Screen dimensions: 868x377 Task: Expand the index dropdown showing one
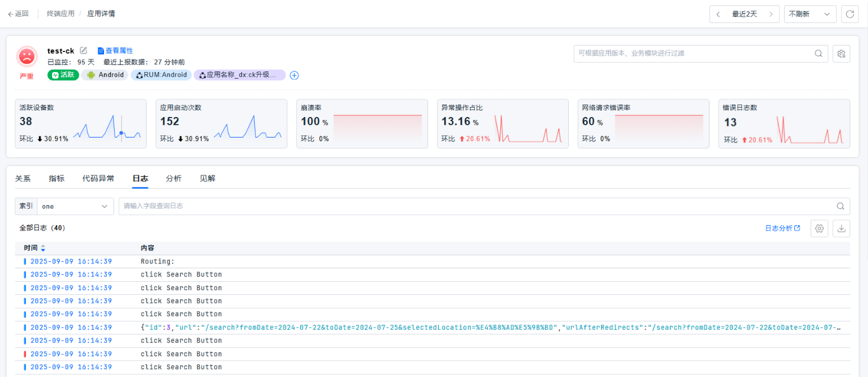[75, 206]
